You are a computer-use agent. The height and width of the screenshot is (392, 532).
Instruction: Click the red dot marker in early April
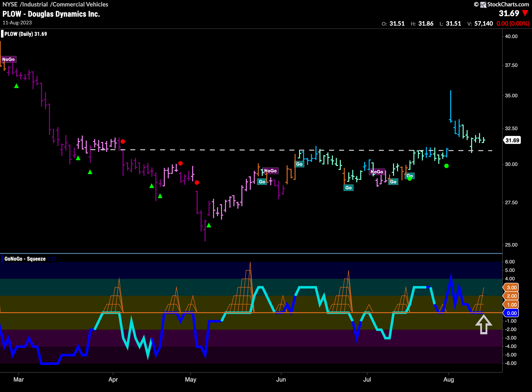(123, 142)
